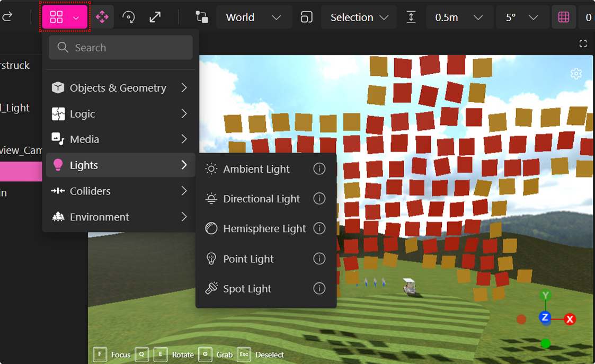Click the red X axis handle on the gizmo
The image size is (595, 364).
[x=570, y=319]
